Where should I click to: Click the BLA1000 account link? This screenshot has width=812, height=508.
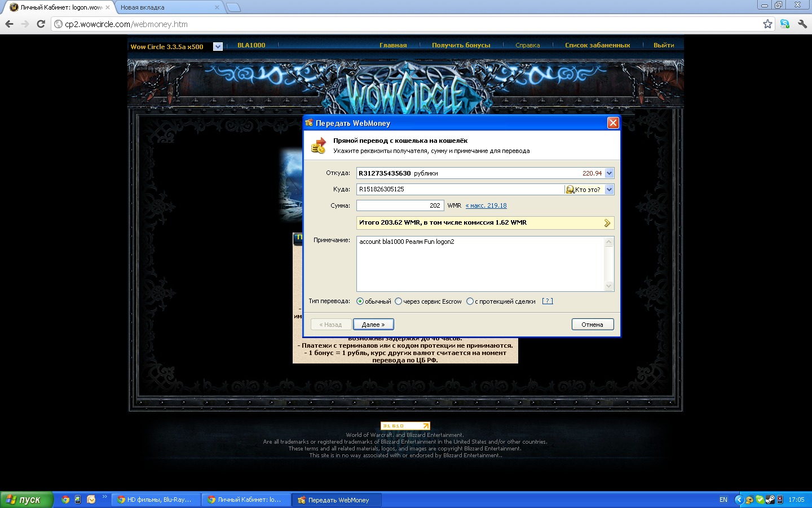click(x=251, y=45)
